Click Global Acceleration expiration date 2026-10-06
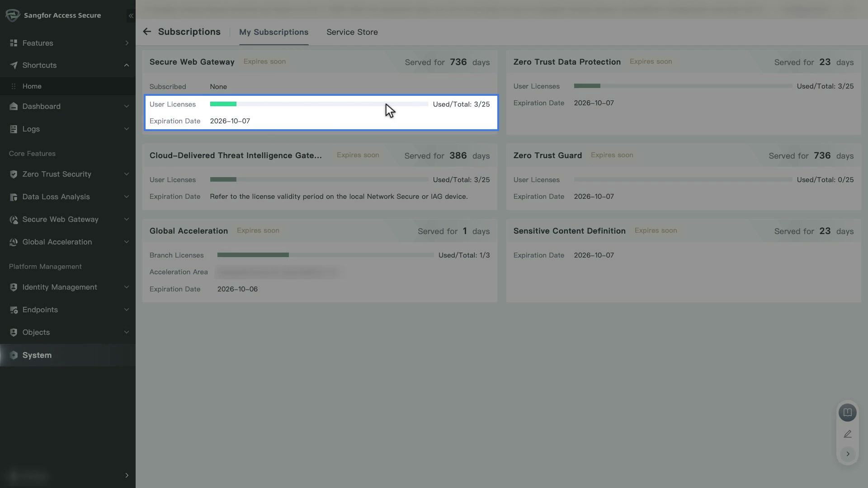 click(237, 289)
